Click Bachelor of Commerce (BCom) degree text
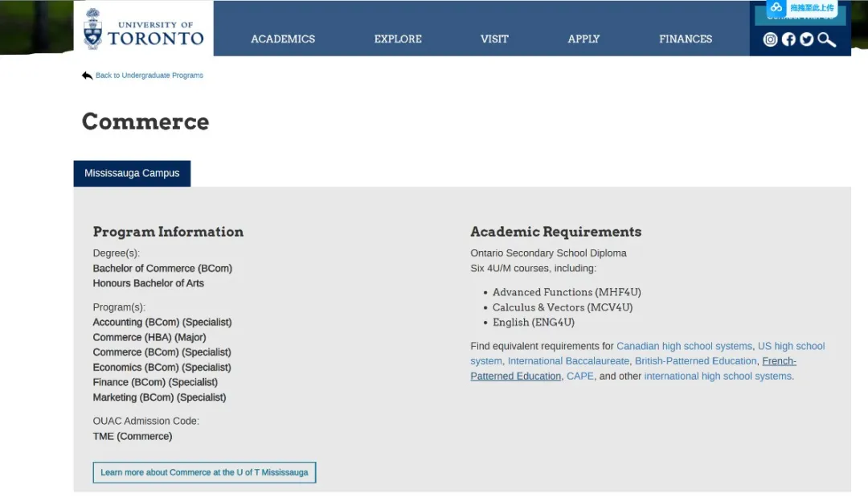The width and height of the screenshot is (868, 502). (x=162, y=269)
